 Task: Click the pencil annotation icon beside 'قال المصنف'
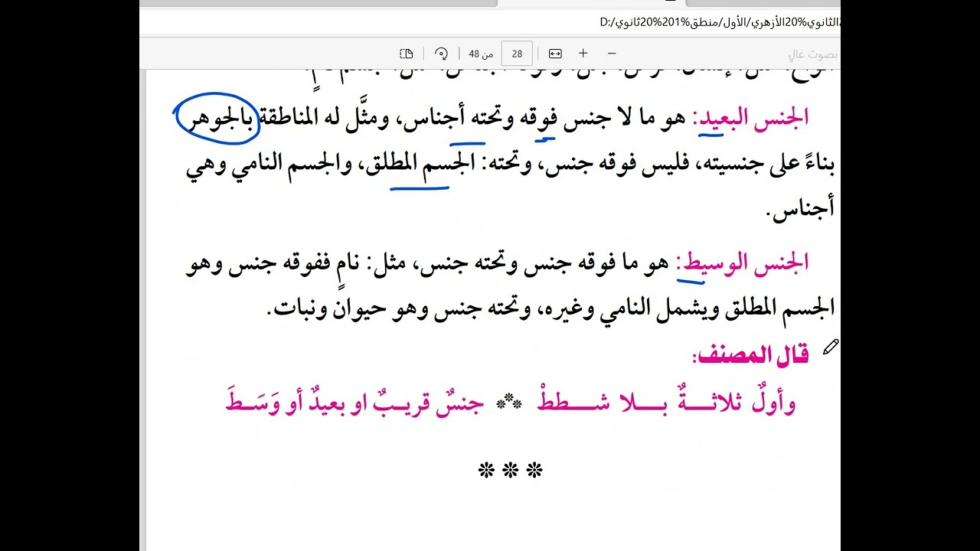coord(831,347)
